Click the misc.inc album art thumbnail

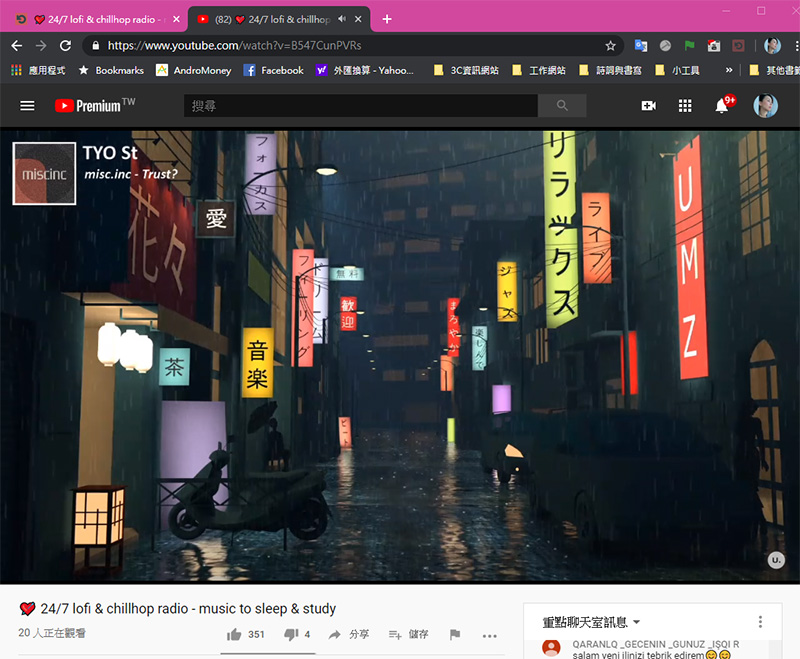point(44,173)
